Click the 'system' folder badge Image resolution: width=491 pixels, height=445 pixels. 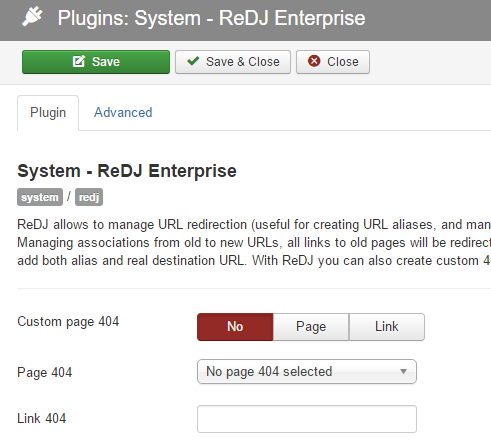tap(40, 197)
